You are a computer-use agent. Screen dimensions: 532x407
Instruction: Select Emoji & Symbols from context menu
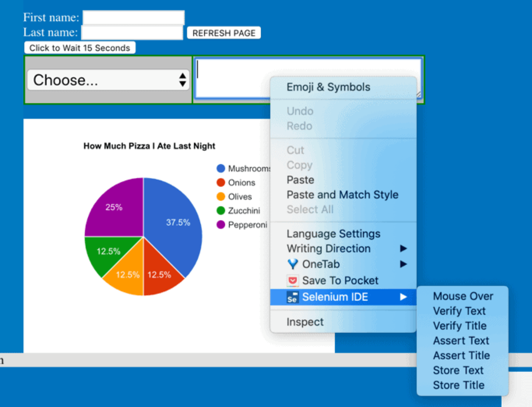(328, 87)
